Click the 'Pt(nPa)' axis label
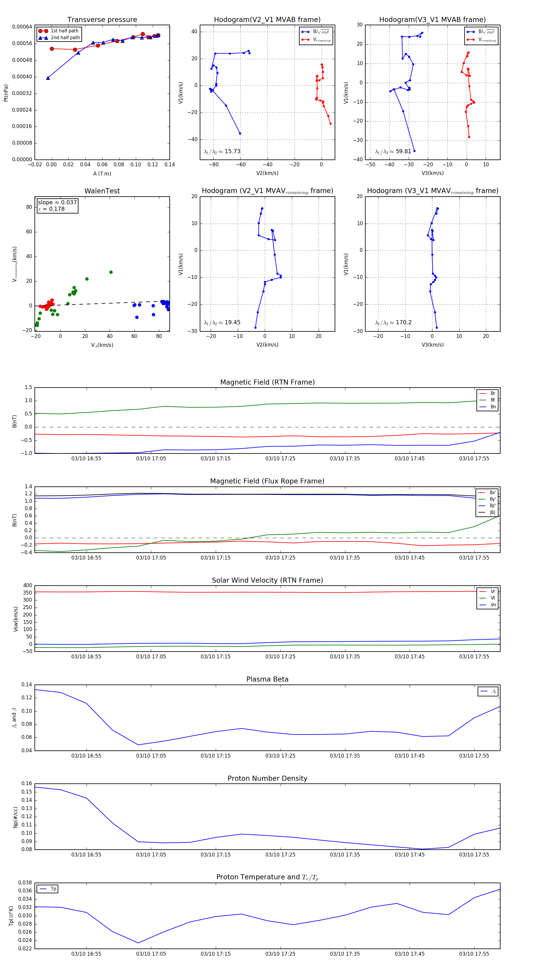Viewport: 535px width, 980px height. coord(6,93)
